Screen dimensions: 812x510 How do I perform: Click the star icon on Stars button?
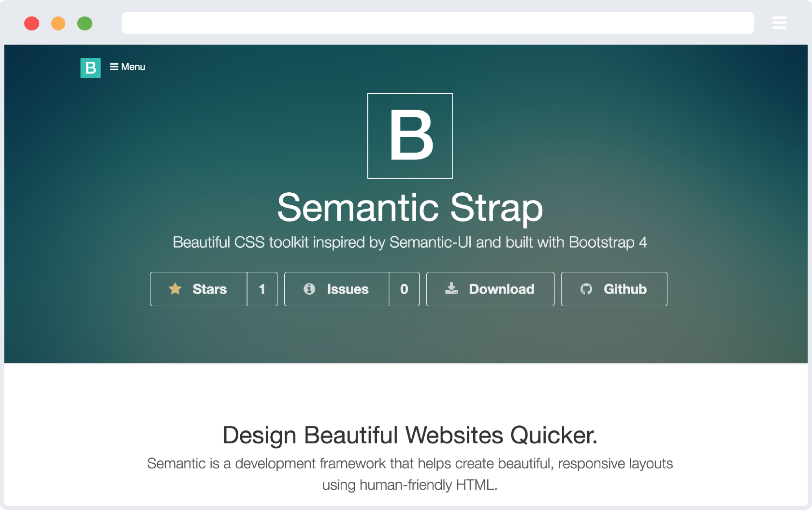pyautogui.click(x=175, y=289)
